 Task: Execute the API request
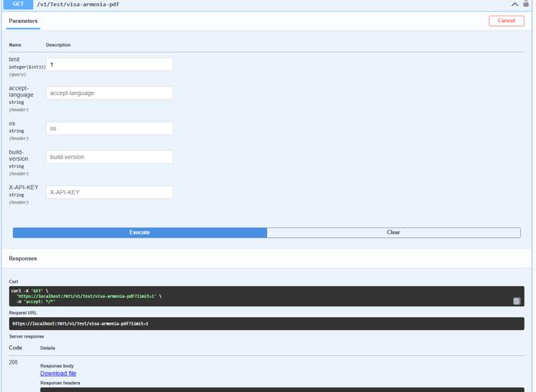[139, 233]
